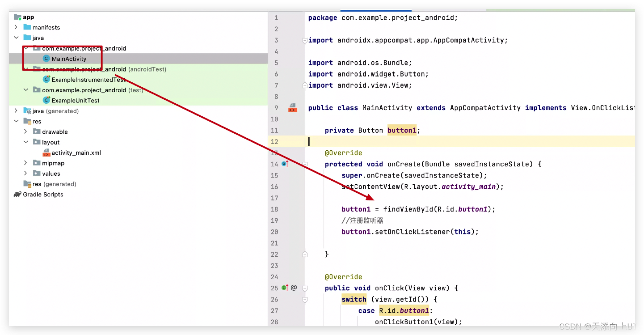Click the res resources folder icon
Viewport: 644px width, 335px height.
[x=27, y=121]
